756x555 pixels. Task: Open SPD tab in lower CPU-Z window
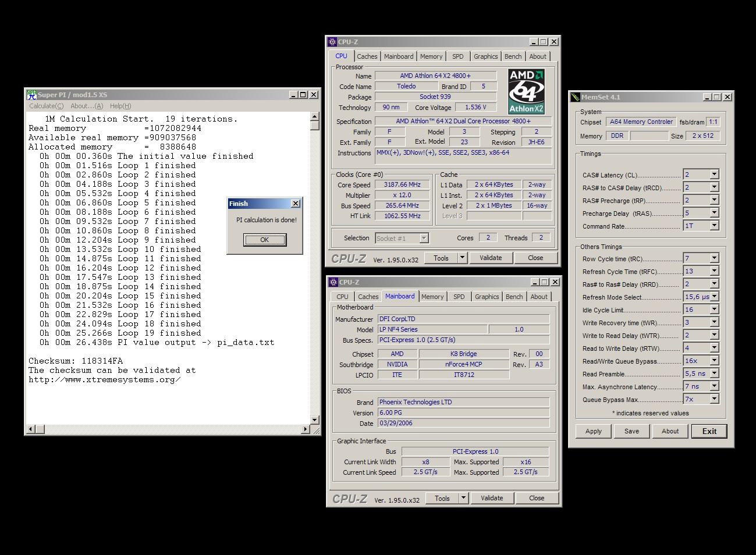tap(459, 297)
